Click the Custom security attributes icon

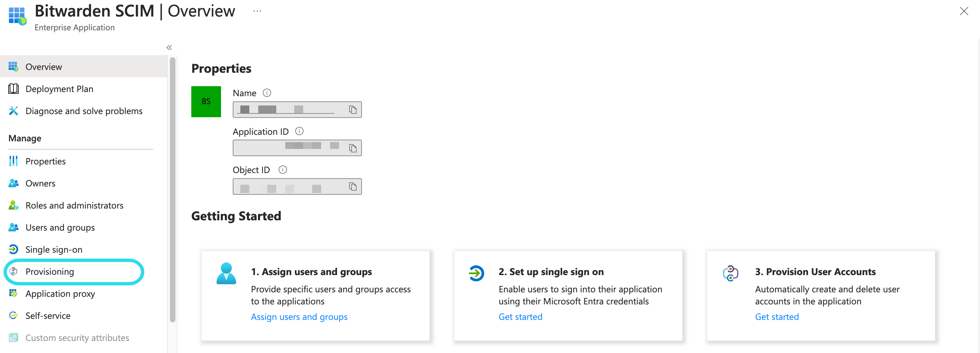tap(13, 337)
